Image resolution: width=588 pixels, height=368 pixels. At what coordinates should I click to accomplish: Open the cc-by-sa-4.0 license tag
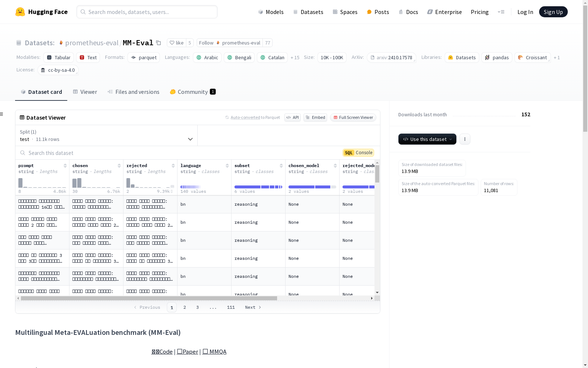click(x=58, y=70)
